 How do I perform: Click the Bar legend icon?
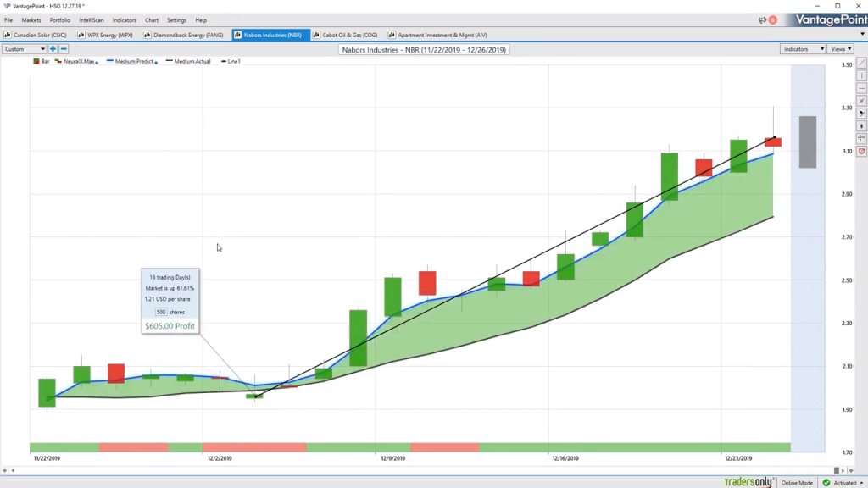(36, 61)
